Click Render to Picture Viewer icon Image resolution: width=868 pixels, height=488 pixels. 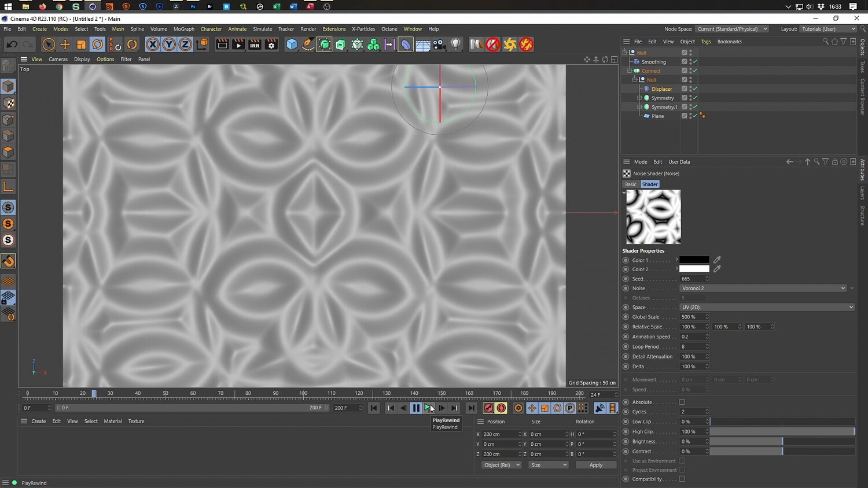tap(238, 45)
